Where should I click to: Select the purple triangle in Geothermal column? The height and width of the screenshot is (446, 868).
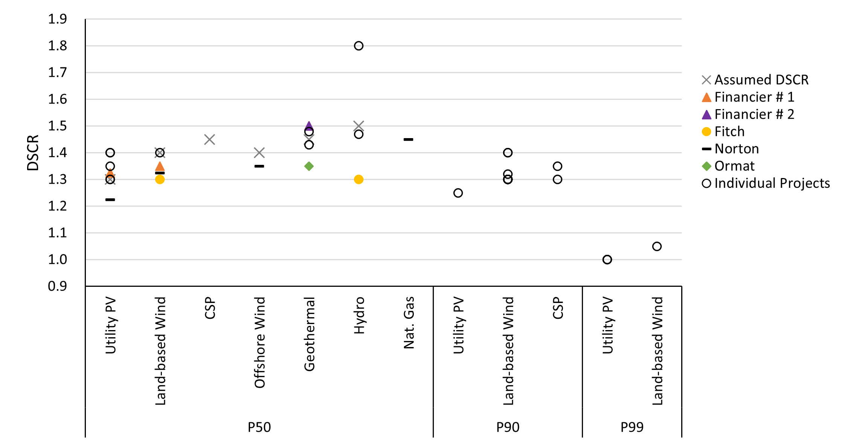click(x=309, y=126)
